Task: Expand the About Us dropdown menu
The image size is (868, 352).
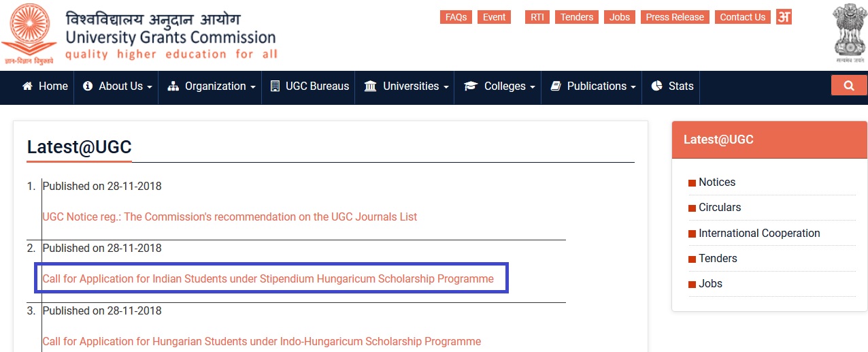Action: (x=117, y=86)
